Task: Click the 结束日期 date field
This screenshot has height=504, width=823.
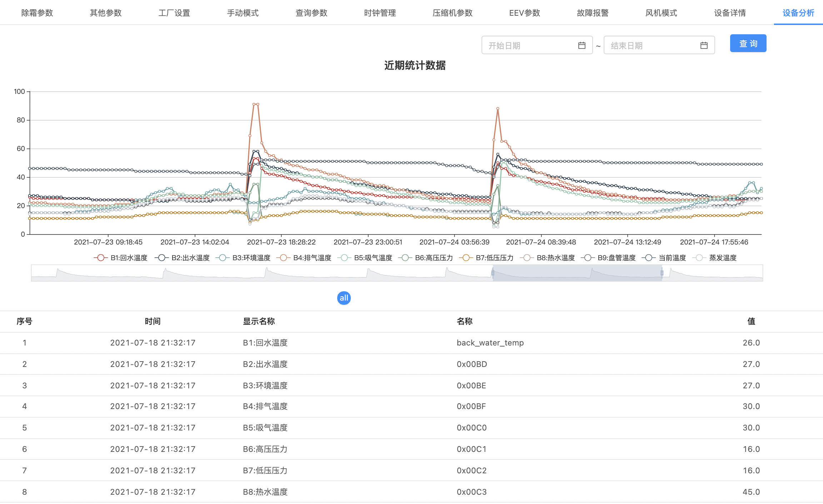Action: tap(650, 45)
